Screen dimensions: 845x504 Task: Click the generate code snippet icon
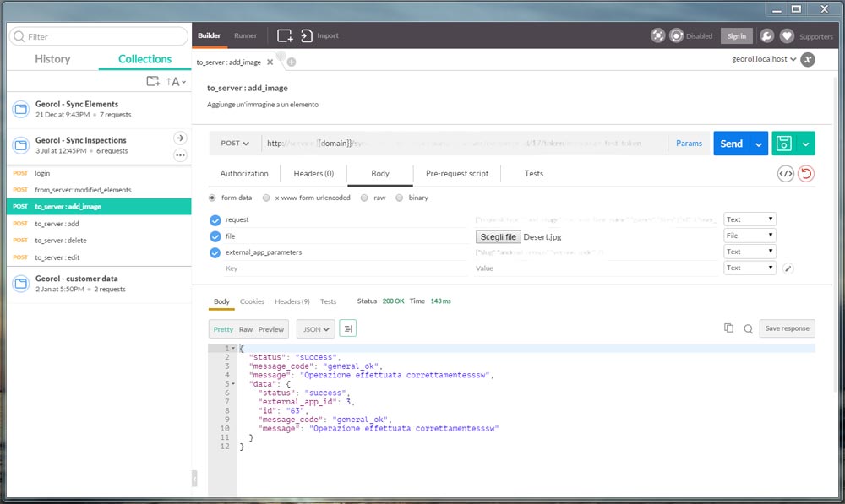click(785, 174)
